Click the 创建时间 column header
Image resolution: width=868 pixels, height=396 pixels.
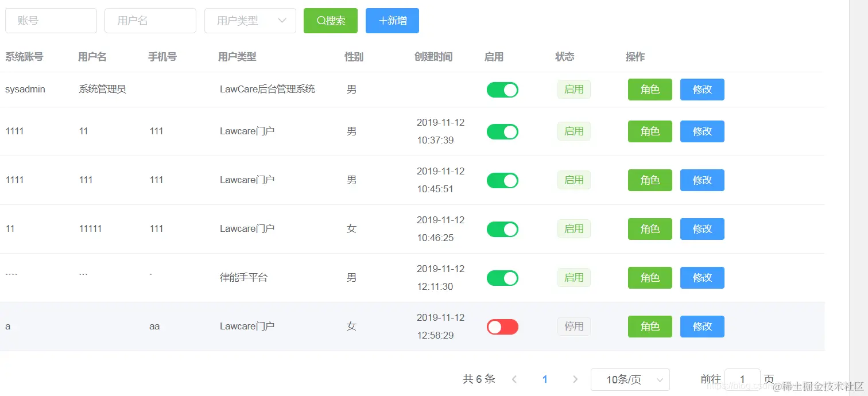(x=433, y=57)
